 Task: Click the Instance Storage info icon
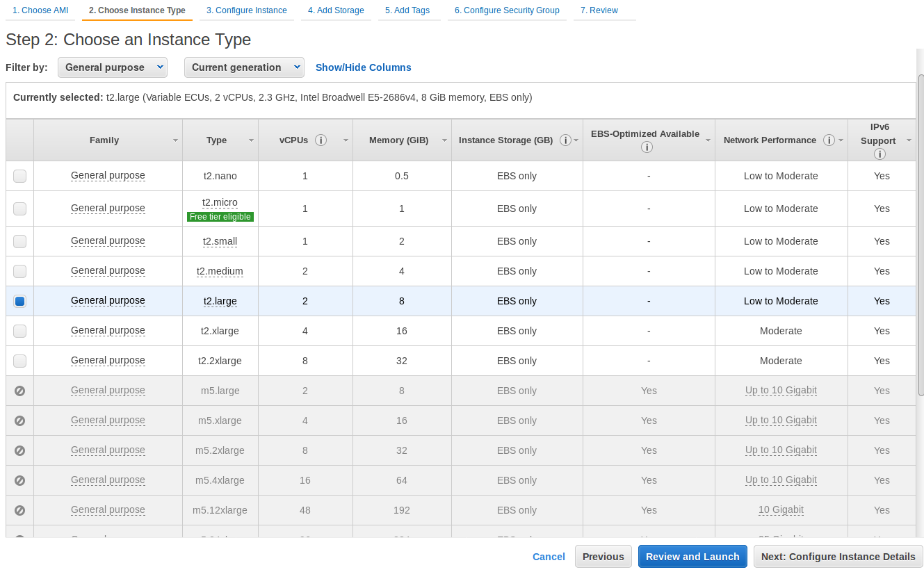(565, 140)
